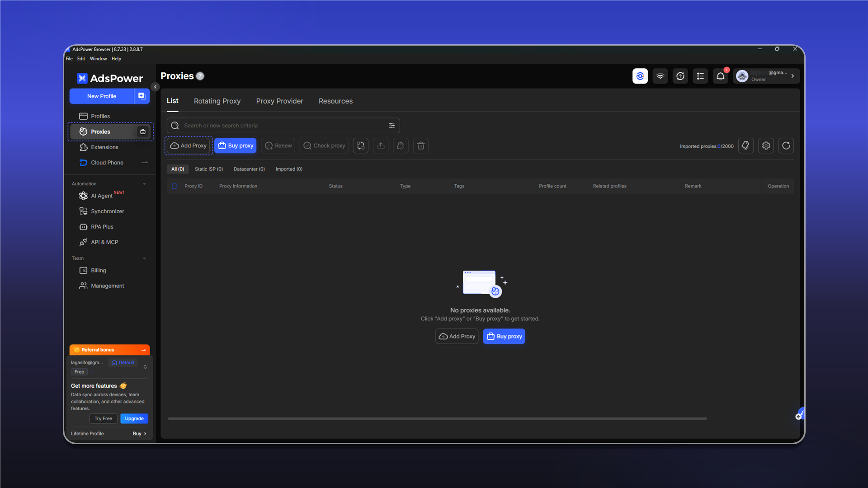
Task: Collapse the Automation section
Action: 144,184
